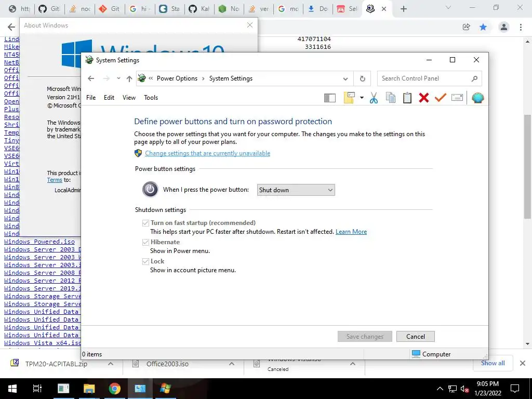Open Task View on taskbar
The image size is (532, 399).
tap(37, 389)
